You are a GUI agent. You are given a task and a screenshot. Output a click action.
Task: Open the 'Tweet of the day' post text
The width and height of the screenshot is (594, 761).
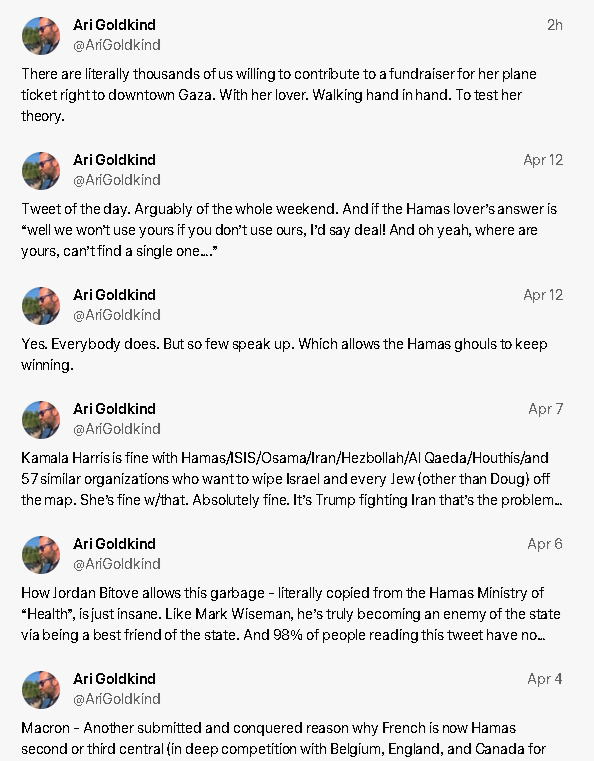289,230
